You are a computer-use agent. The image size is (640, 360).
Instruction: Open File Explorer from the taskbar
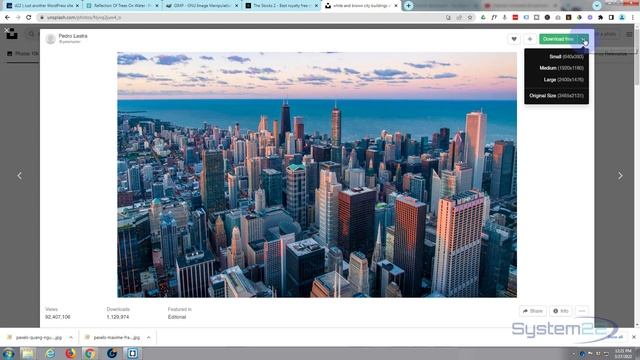click(x=28, y=353)
